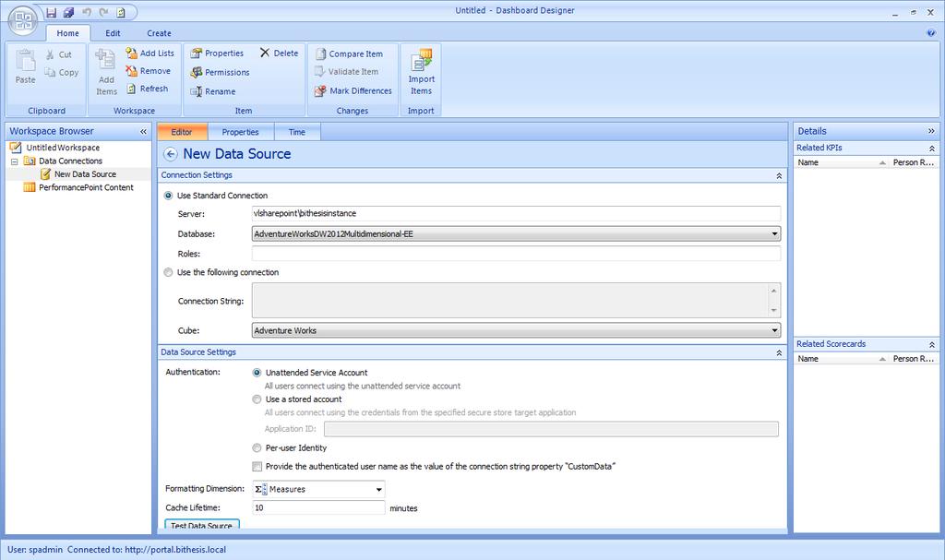Click Add Lists in Workspace group
The width and height of the screenshot is (945, 560).
pos(150,53)
